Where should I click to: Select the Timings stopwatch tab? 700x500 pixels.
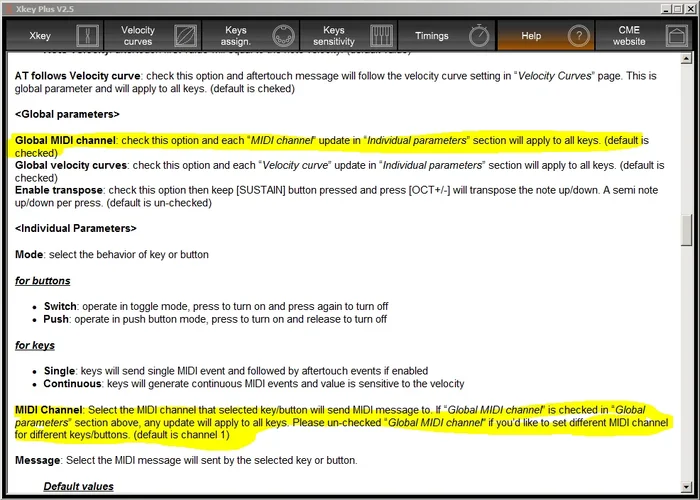click(447, 35)
